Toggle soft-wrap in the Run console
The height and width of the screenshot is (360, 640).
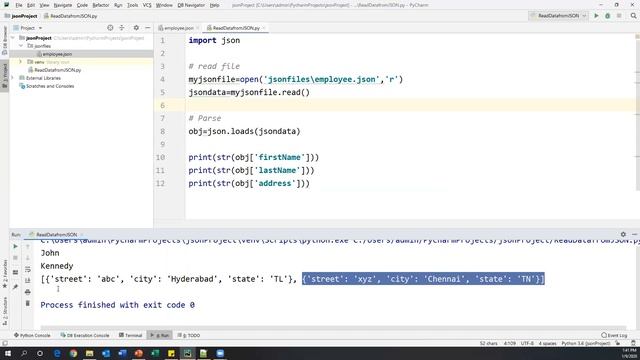point(28,269)
